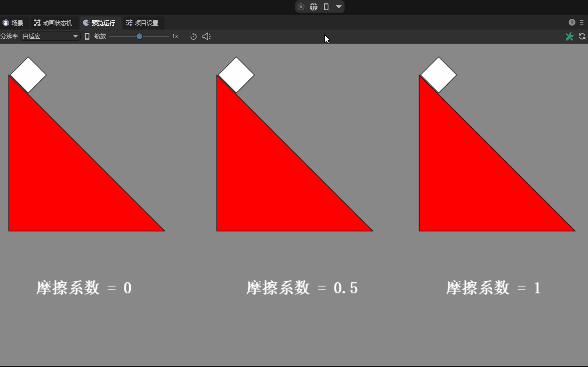Open the 分辨率 自适应 dropdown
The width and height of the screenshot is (588, 367).
click(50, 36)
